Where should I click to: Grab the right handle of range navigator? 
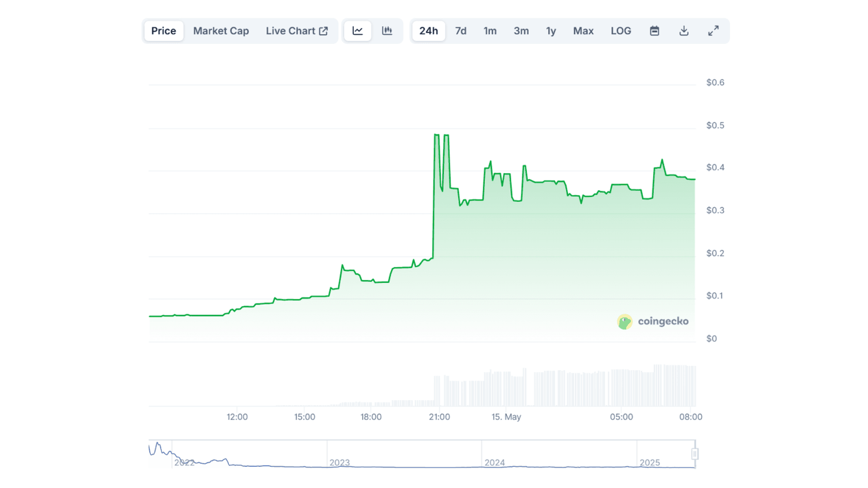coord(695,454)
